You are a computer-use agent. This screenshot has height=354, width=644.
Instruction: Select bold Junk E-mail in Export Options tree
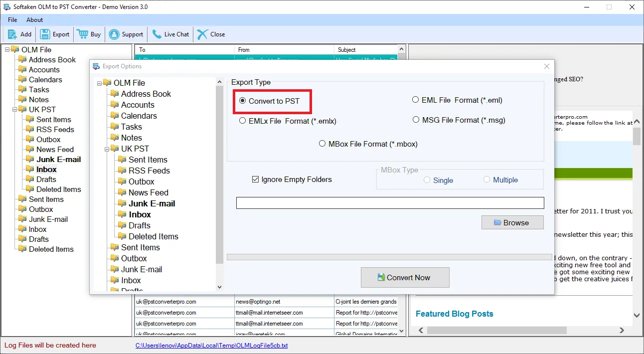152,203
